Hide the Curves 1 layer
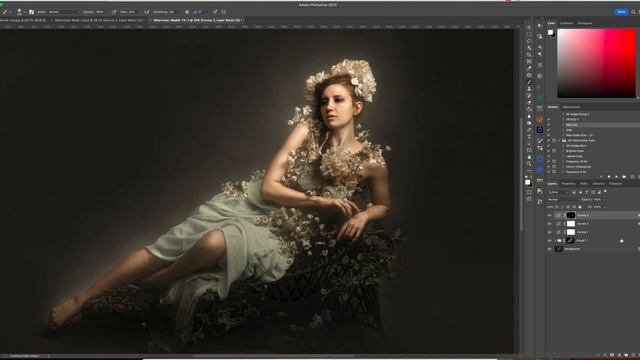 (549, 232)
